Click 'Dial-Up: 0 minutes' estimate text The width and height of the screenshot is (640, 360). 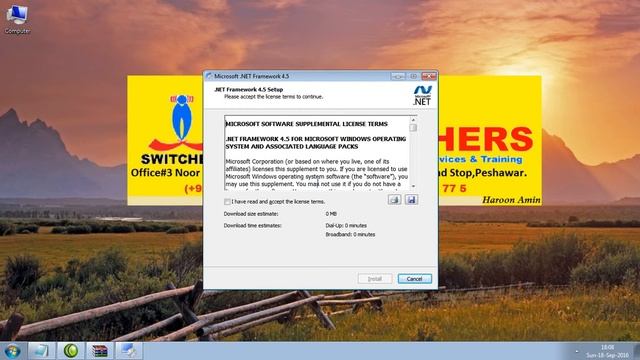pos(346,225)
